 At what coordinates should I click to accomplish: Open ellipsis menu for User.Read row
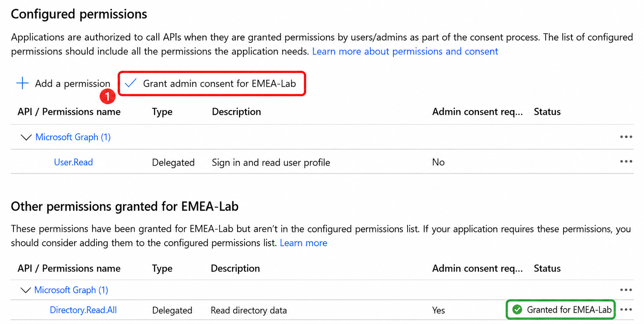coord(626,161)
